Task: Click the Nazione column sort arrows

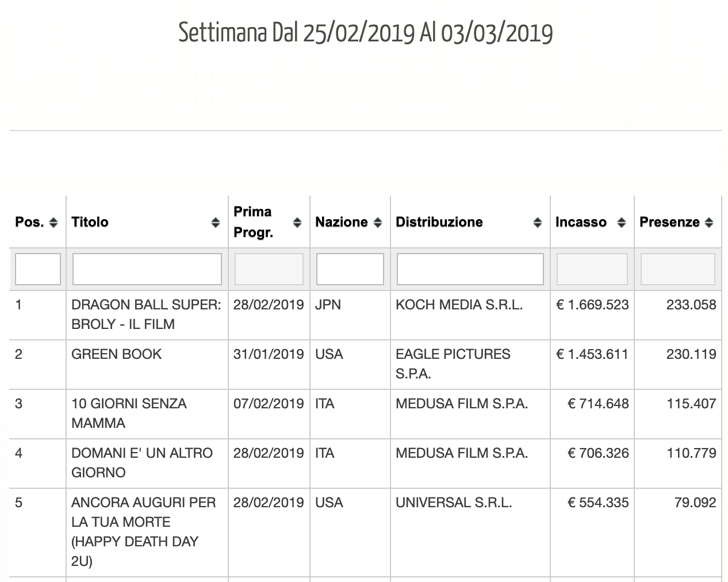Action: (378, 223)
